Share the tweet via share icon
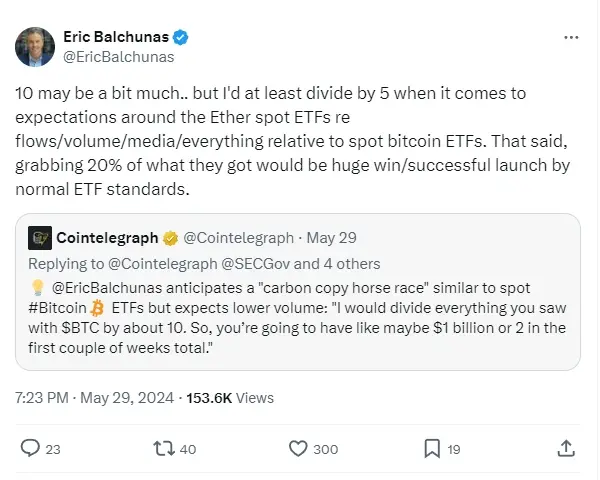The height and width of the screenshot is (480, 600). 565,449
